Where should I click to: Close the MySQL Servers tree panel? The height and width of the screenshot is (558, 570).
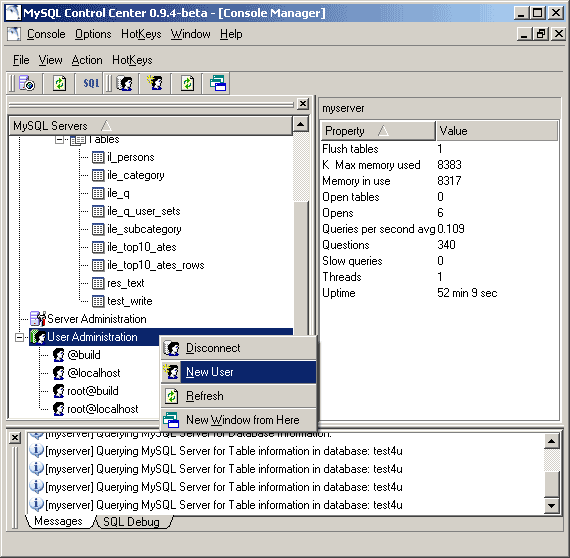(303, 104)
